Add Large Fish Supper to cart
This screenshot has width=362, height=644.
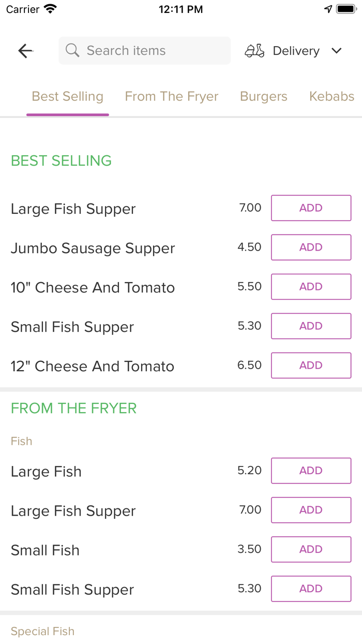tap(311, 208)
